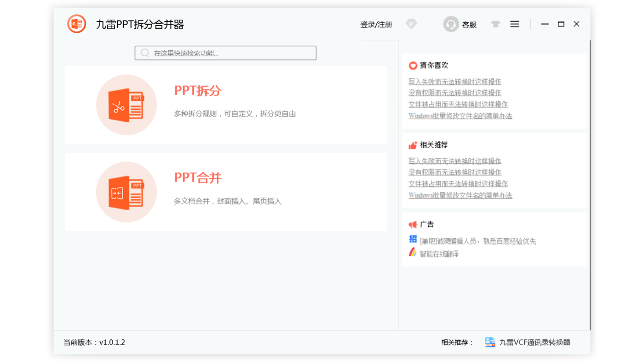Click the 当前版本：v1.0.1.2 status text
The image size is (644, 362).
(94, 342)
